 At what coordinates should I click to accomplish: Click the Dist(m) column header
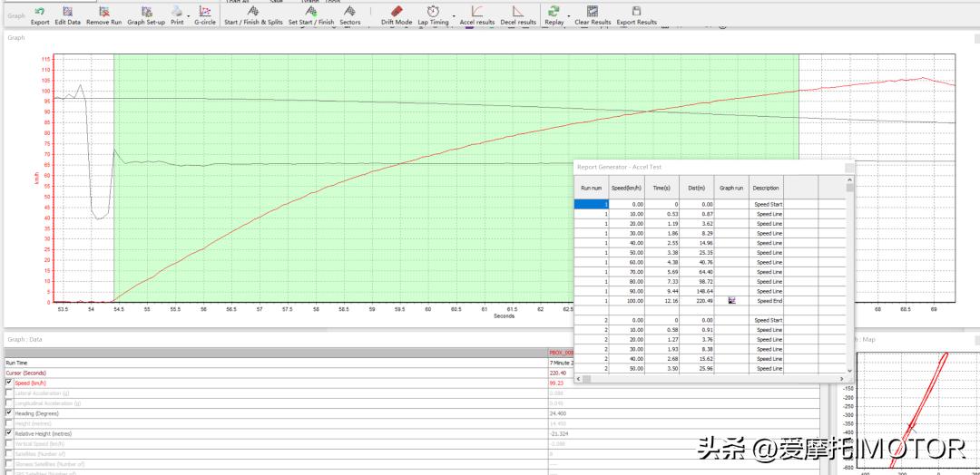tap(696, 188)
